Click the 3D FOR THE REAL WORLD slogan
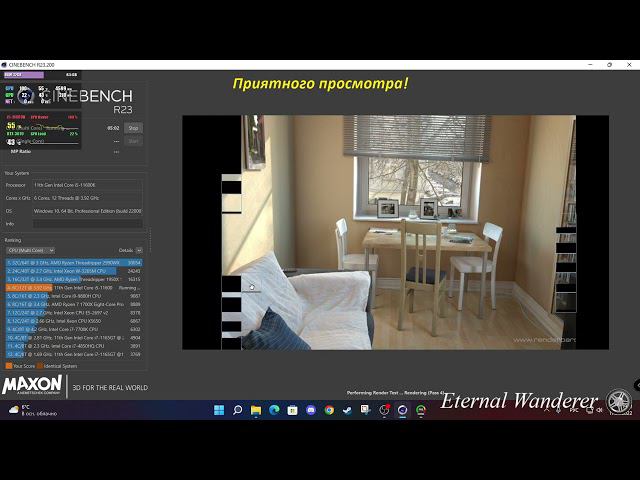The height and width of the screenshot is (480, 640). 110,387
